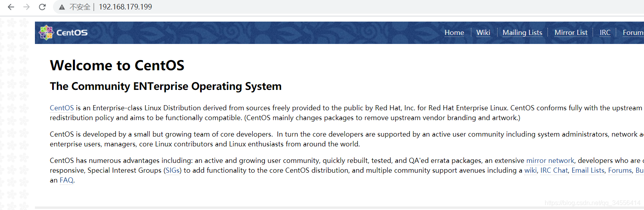644x210 pixels.
Task: Open the Forums link in the paragraph
Action: pyautogui.click(x=620, y=170)
